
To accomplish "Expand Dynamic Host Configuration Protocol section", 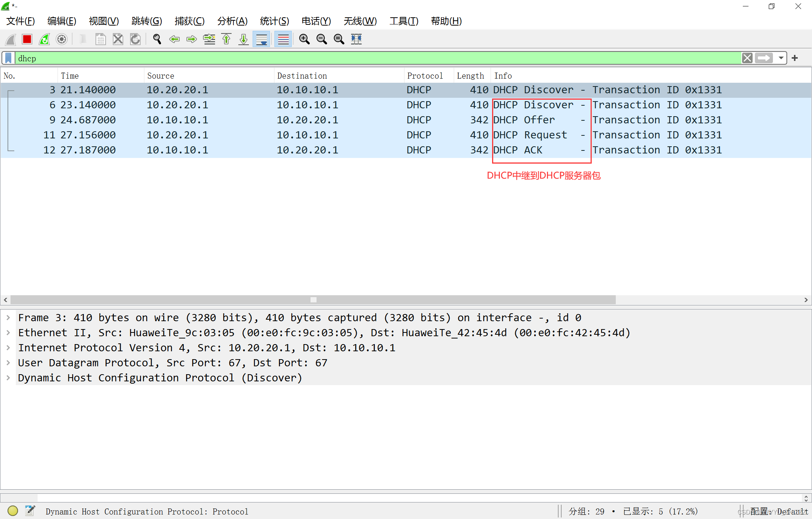I will [x=8, y=378].
